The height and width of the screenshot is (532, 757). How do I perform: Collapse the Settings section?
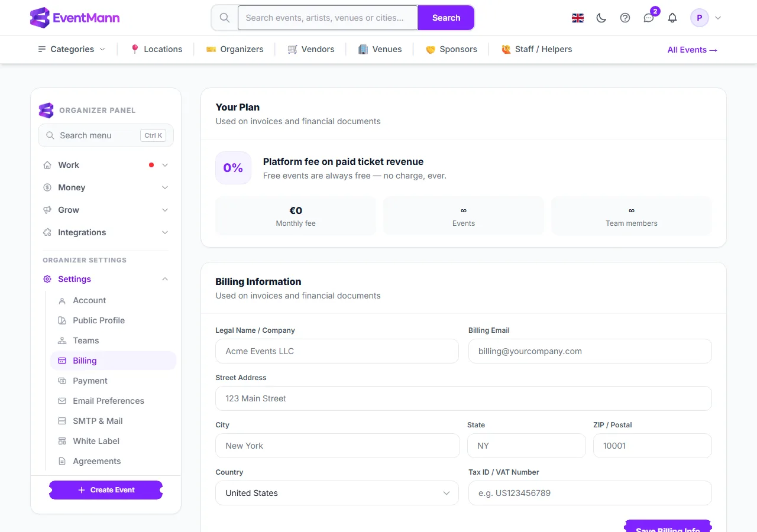(x=106, y=279)
